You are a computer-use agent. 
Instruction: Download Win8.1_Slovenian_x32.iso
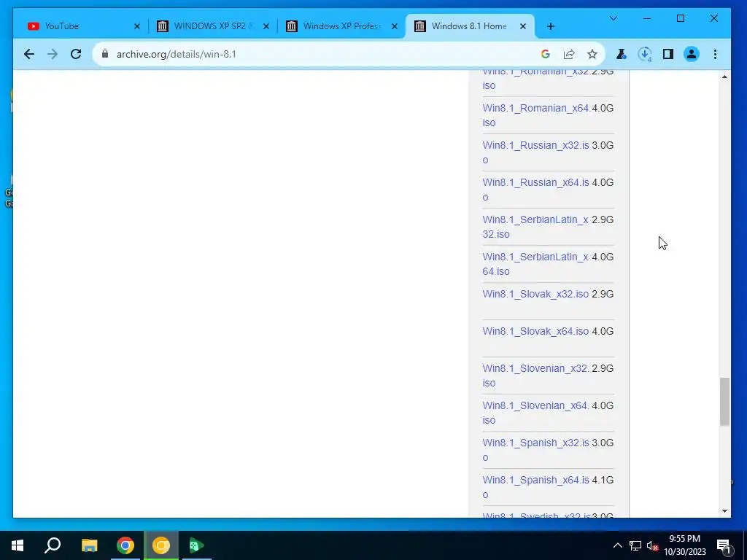click(536, 376)
